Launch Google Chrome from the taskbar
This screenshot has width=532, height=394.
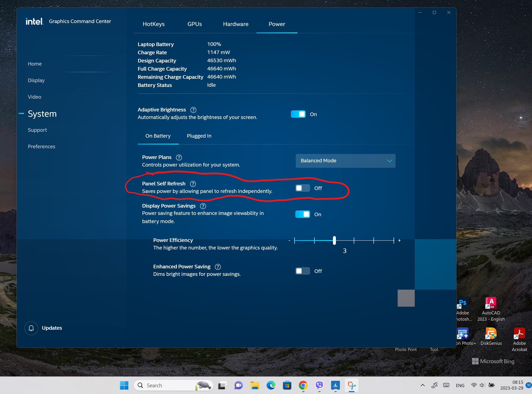(x=303, y=385)
